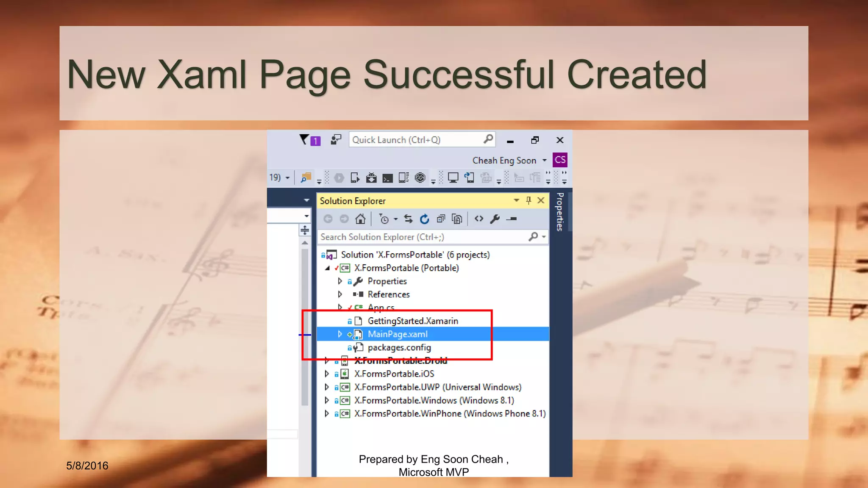Click the editor split-window handle
This screenshot has height=488, width=868.
305,230
